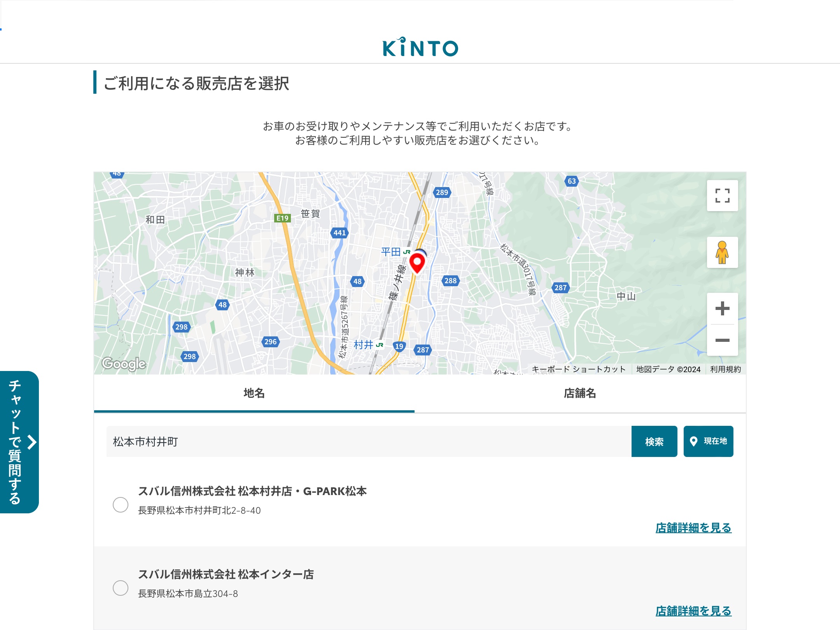840x630 pixels.
Task: Click the route 63 badge on map
Action: point(571,181)
